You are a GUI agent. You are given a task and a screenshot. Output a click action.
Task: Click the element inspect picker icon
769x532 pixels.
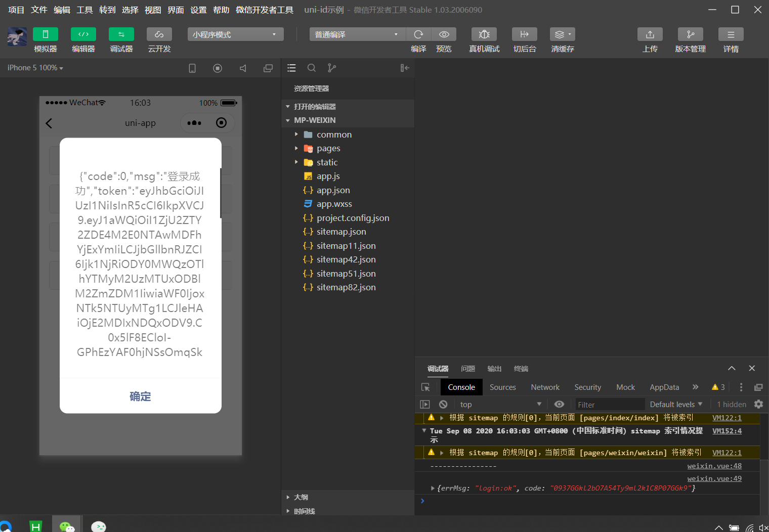click(x=425, y=387)
